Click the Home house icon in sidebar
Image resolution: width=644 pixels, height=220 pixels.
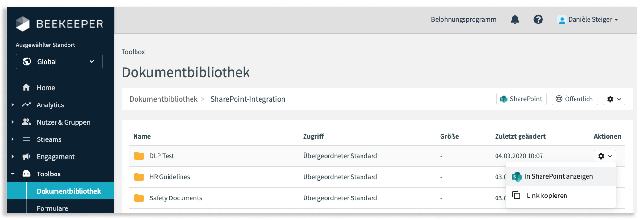click(27, 88)
